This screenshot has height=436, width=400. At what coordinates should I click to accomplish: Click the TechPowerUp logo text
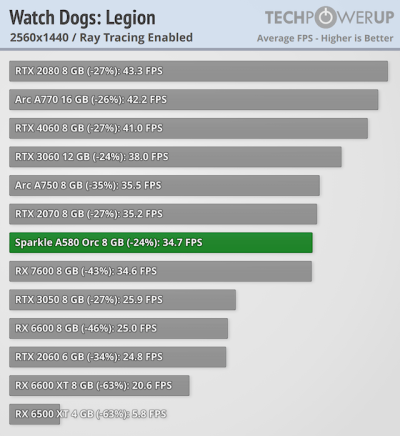pos(329,17)
